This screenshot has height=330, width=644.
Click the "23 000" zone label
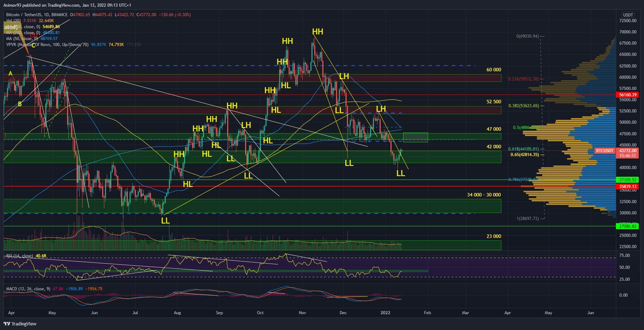494,236
